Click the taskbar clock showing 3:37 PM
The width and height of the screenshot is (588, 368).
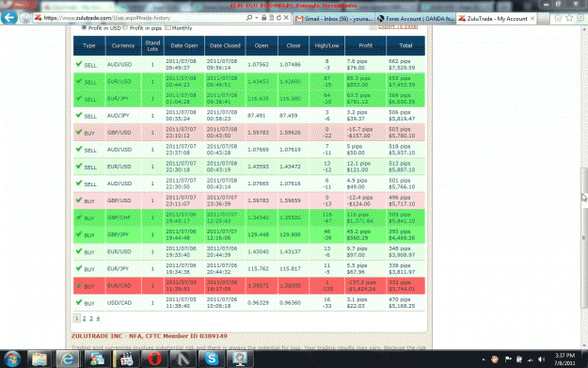(x=564, y=359)
